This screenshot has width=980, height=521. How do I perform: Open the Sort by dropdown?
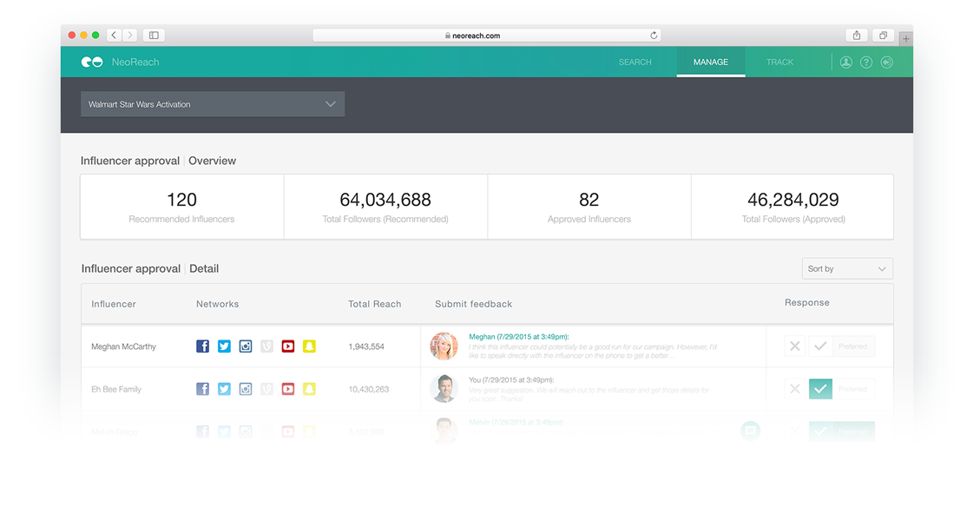847,268
